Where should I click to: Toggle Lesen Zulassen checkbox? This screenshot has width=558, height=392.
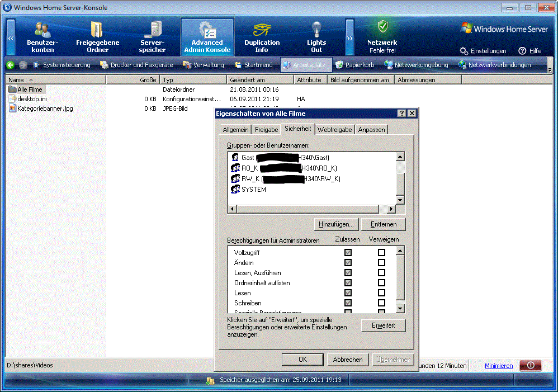pos(348,292)
